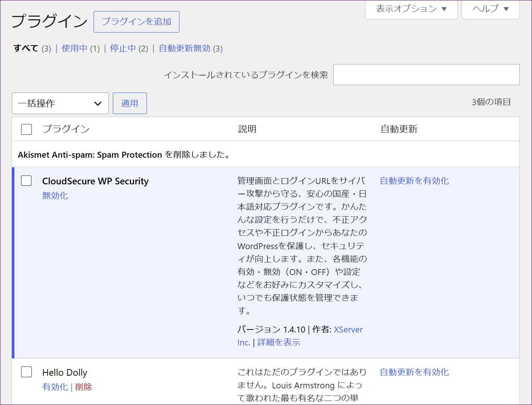Click 有効化 under Hello Dolly

[x=55, y=387]
